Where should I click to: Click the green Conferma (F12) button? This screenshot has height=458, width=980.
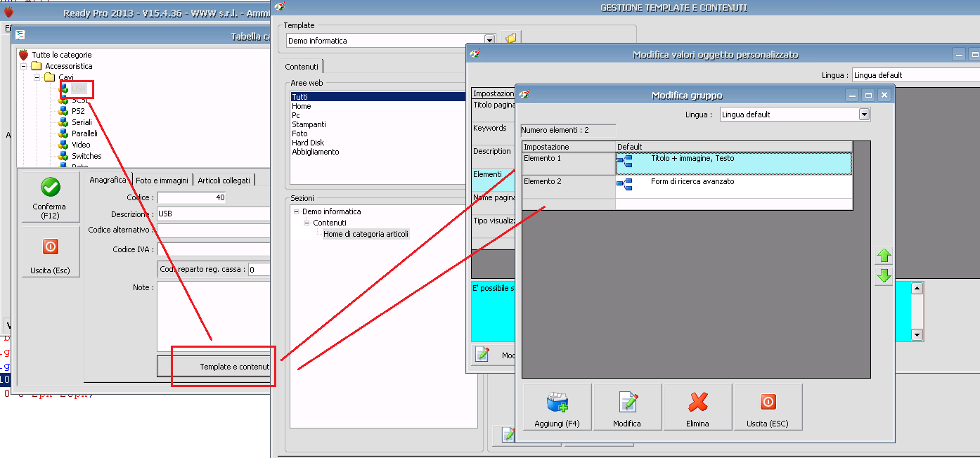point(51,197)
